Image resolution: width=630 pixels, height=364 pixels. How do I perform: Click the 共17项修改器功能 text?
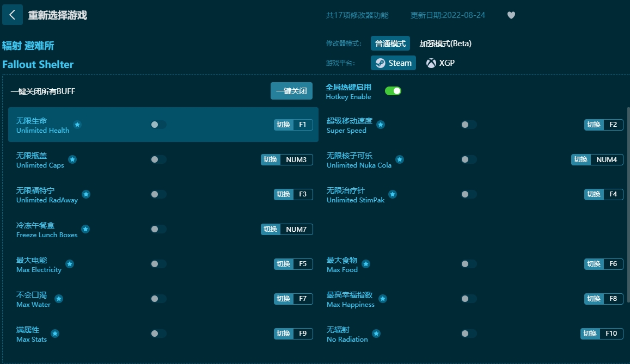(357, 15)
